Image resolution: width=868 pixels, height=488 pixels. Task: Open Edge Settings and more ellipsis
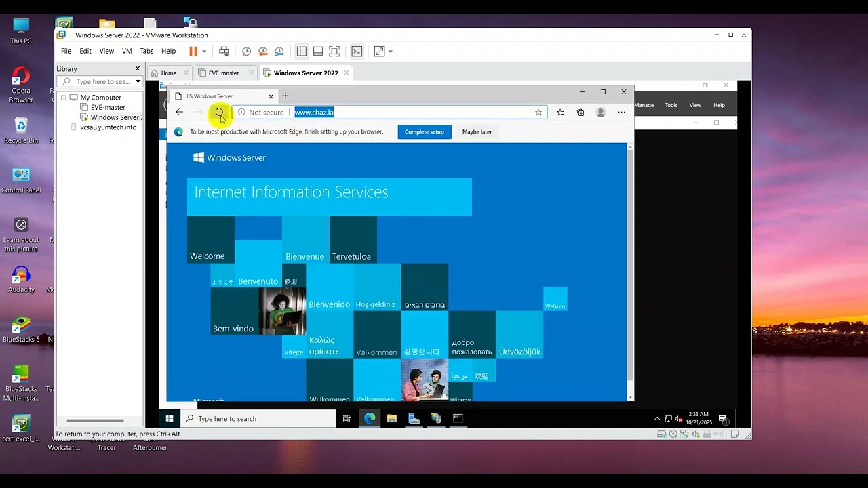[x=621, y=113]
